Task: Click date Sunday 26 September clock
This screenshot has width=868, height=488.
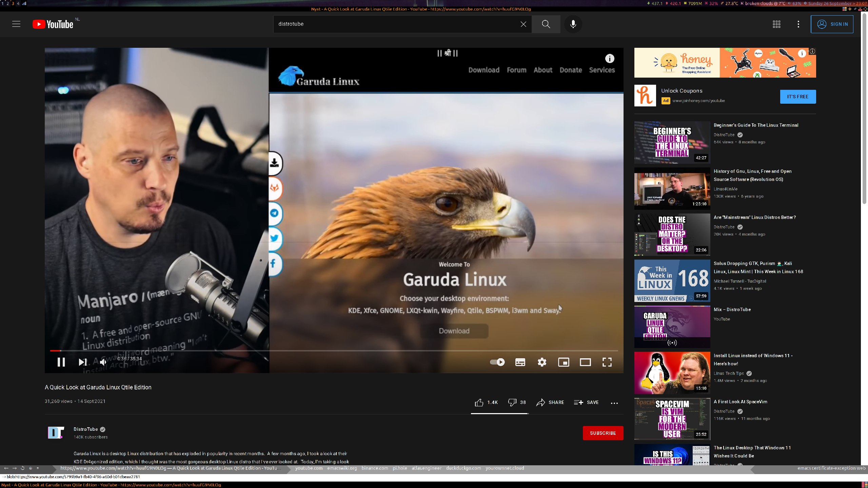Action: tap(835, 3)
